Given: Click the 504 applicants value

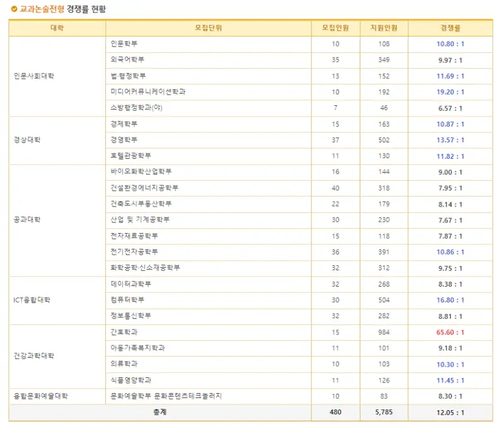Looking at the screenshot, I should (x=384, y=300).
